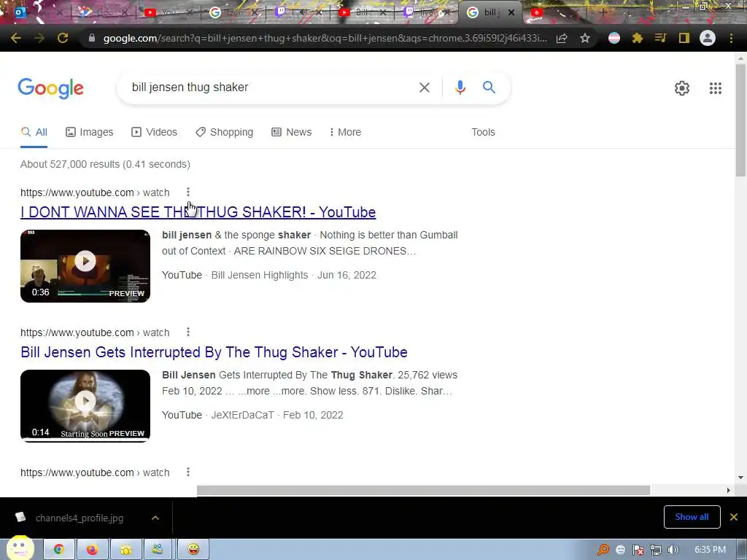The height and width of the screenshot is (560, 747).
Task: Open the media control playlist icon
Action: click(660, 38)
